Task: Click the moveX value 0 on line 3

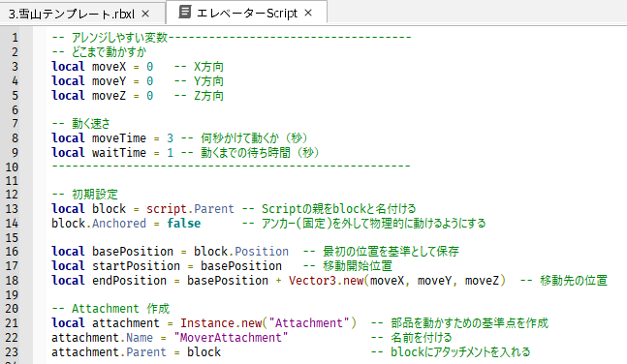Action: (149, 67)
